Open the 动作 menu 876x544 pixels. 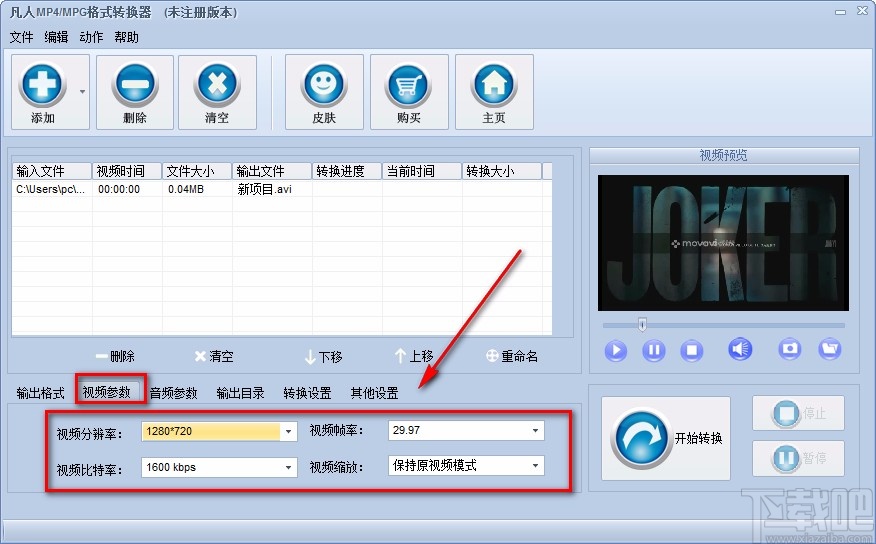coord(91,37)
